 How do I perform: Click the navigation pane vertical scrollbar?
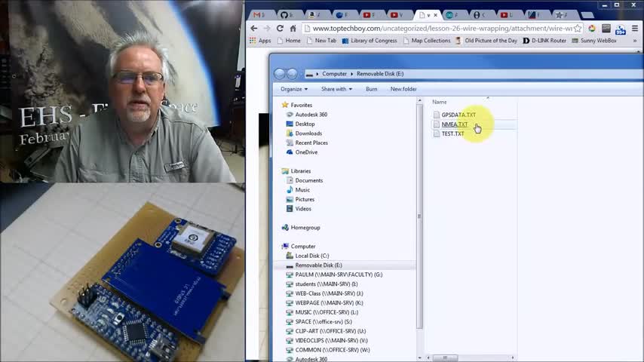tap(419, 216)
